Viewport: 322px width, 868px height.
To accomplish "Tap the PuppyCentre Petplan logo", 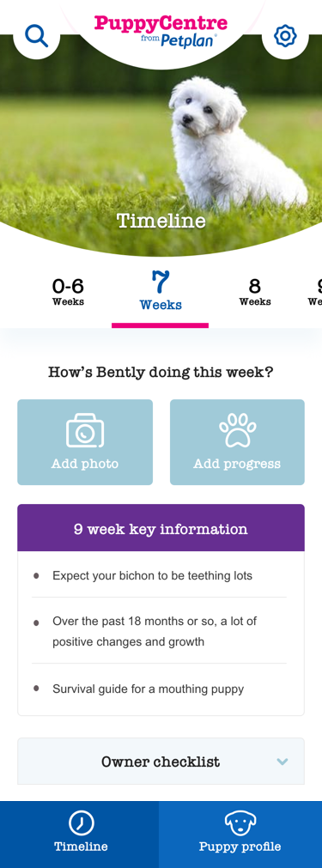I will coord(161,30).
